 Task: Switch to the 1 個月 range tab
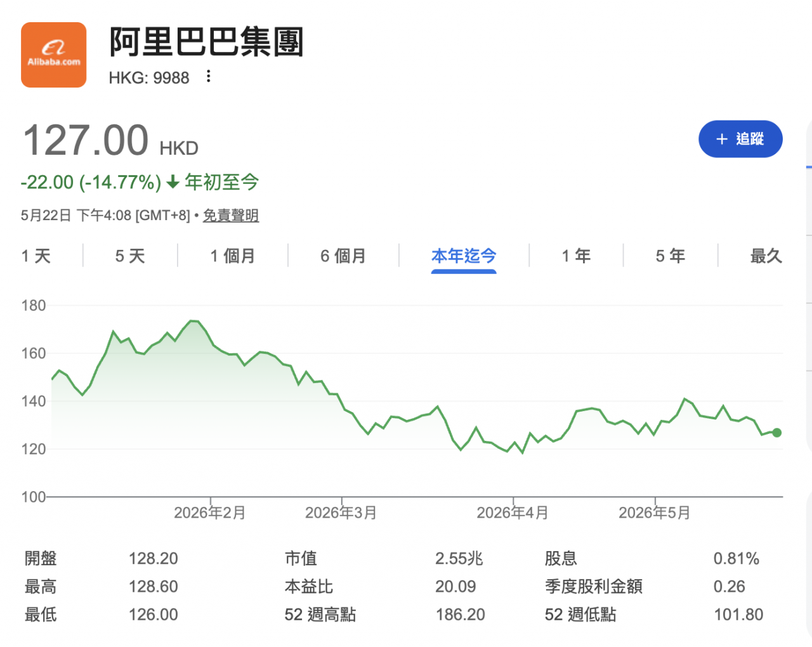coord(233,256)
